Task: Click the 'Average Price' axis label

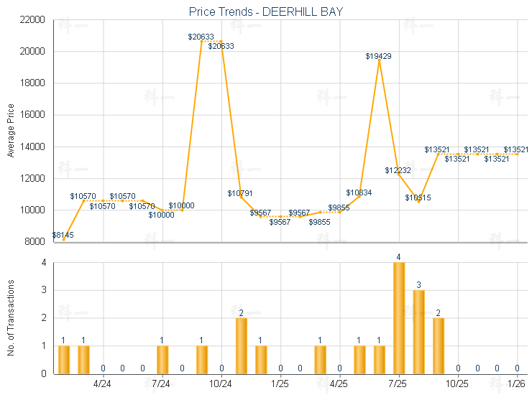Action: 11,131
